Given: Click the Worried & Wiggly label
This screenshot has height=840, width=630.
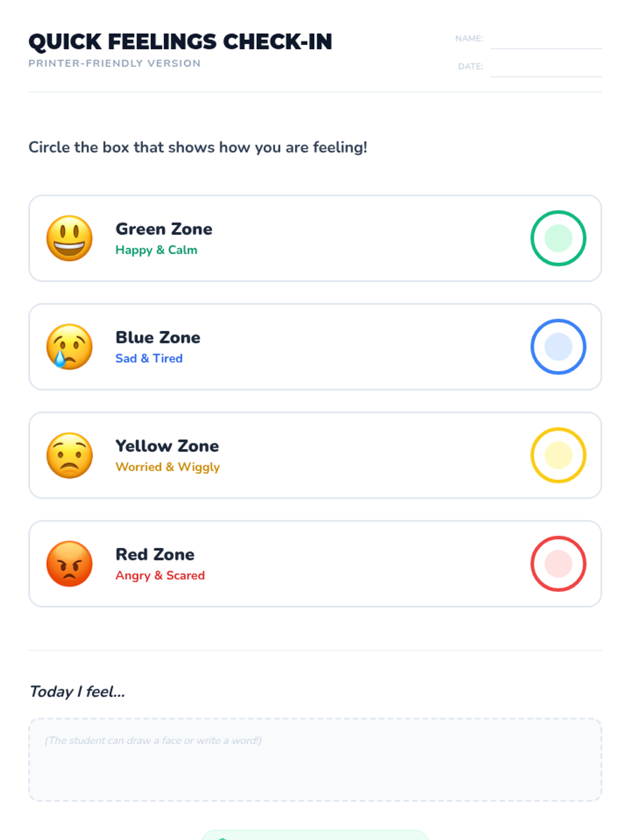Looking at the screenshot, I should tap(167, 467).
